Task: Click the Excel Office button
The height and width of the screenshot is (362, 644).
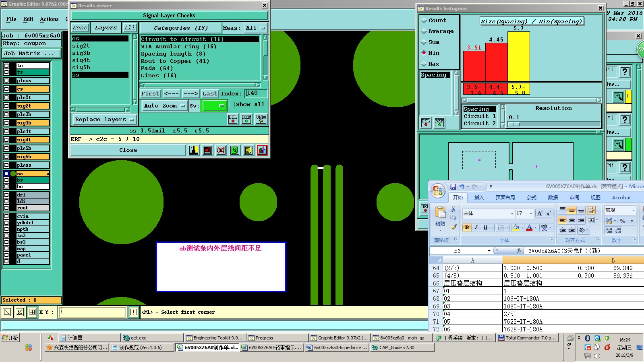Action: (438, 190)
